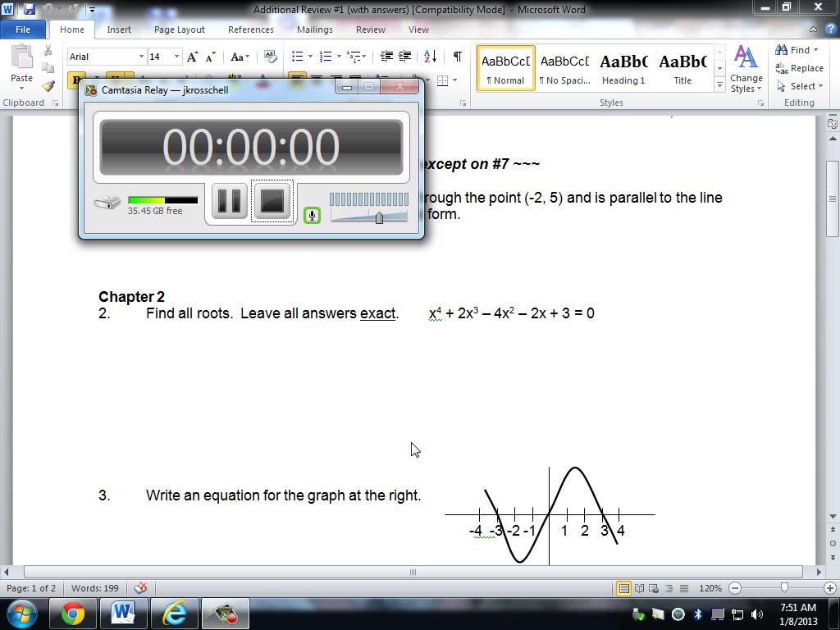
Task: Open the View ribbon tab
Action: coord(418,30)
